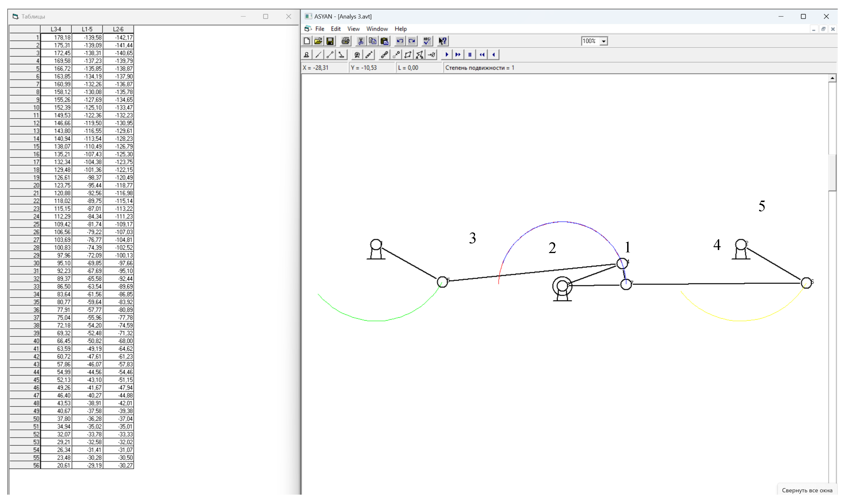Click Свернуть все окна button
This screenshot has width=845, height=504.
click(x=807, y=490)
